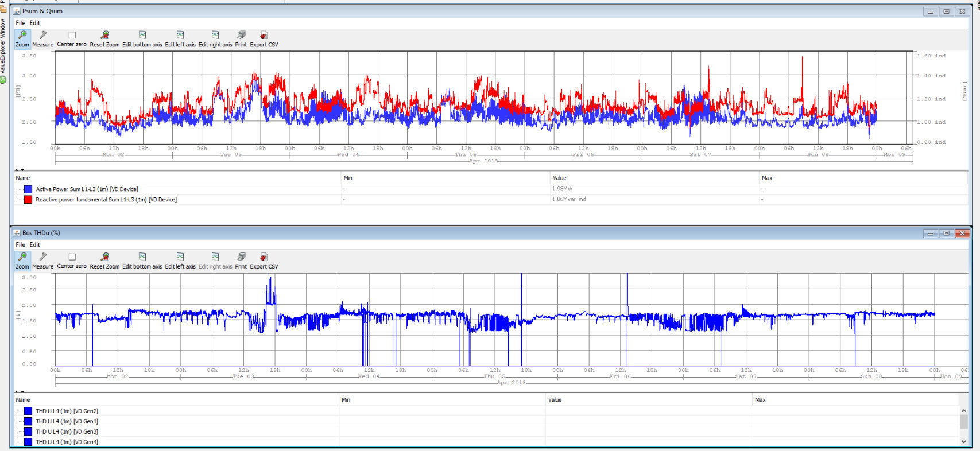
Task: Open Edit bottom axis in Bus THDu window
Action: [x=142, y=261]
